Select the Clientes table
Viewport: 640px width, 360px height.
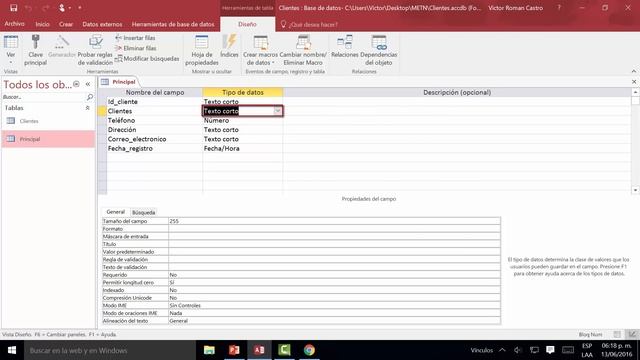49,121
